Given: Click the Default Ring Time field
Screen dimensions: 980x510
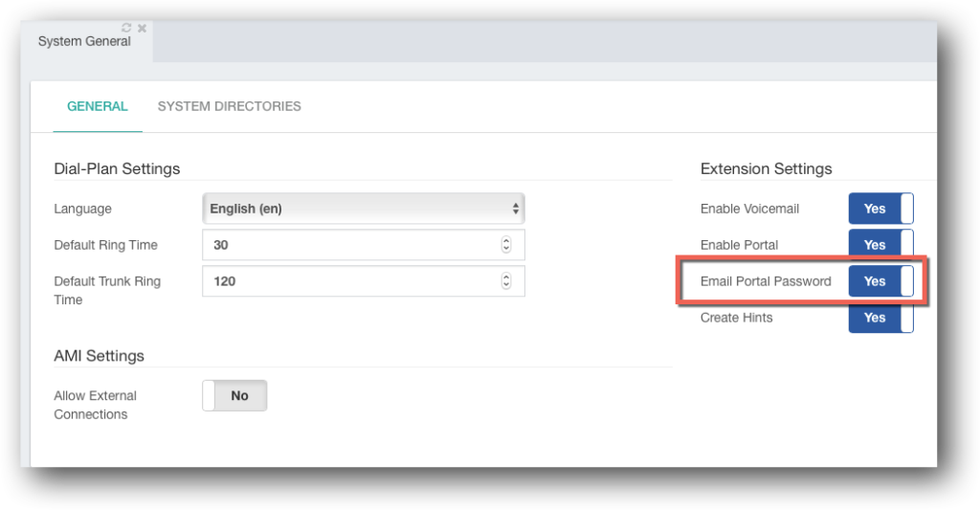Looking at the screenshot, I should point(363,245).
